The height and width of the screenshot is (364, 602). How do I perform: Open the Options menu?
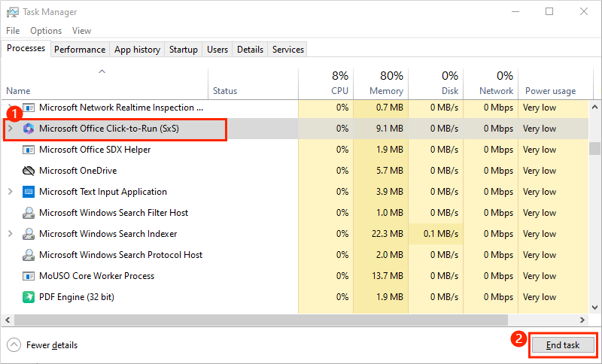pyautogui.click(x=46, y=31)
